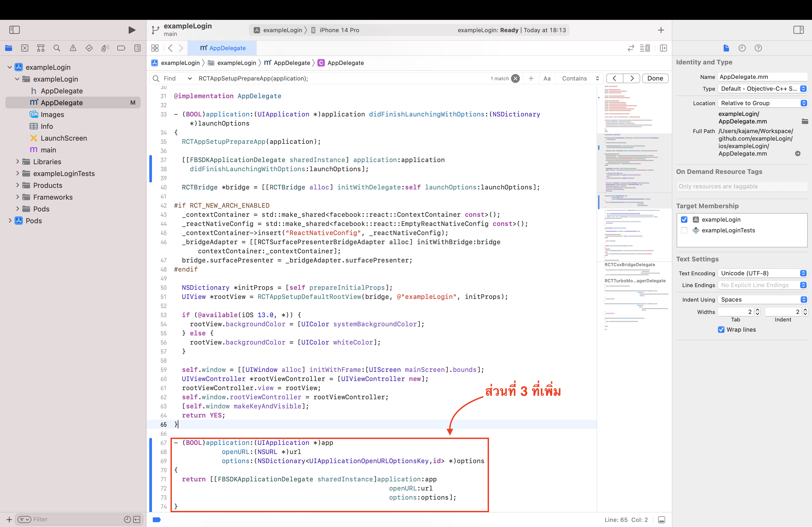This screenshot has width=812, height=527.
Task: Open the Contains match mode dropdown
Action: point(580,78)
